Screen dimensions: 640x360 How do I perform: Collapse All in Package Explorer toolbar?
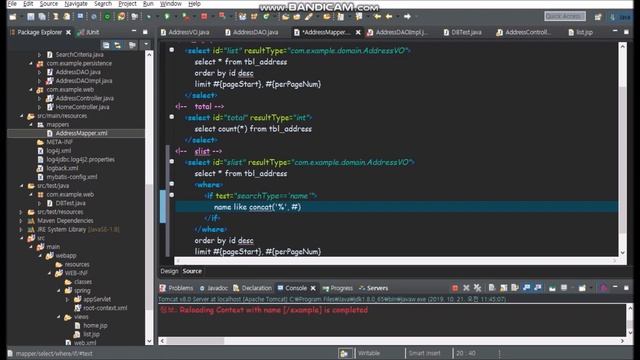point(106,45)
